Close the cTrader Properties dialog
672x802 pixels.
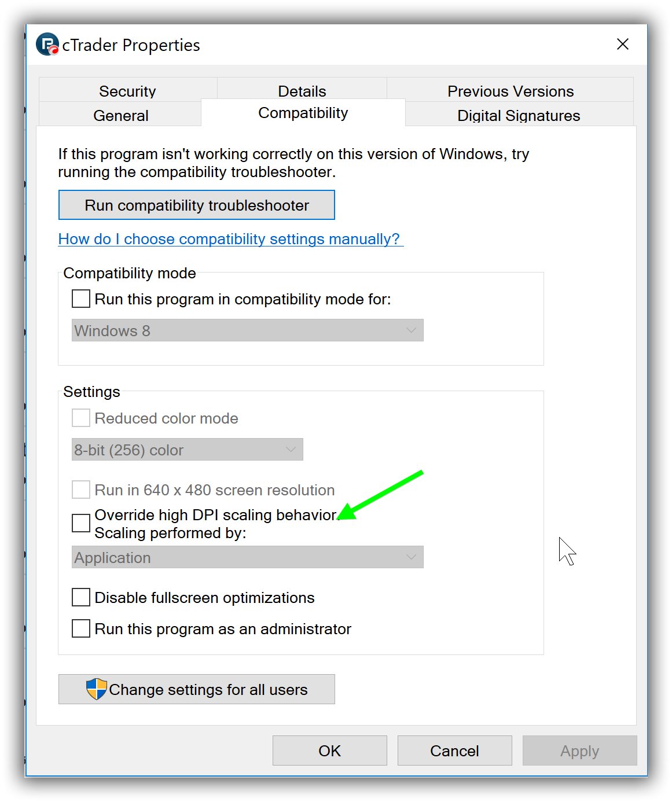tap(622, 45)
